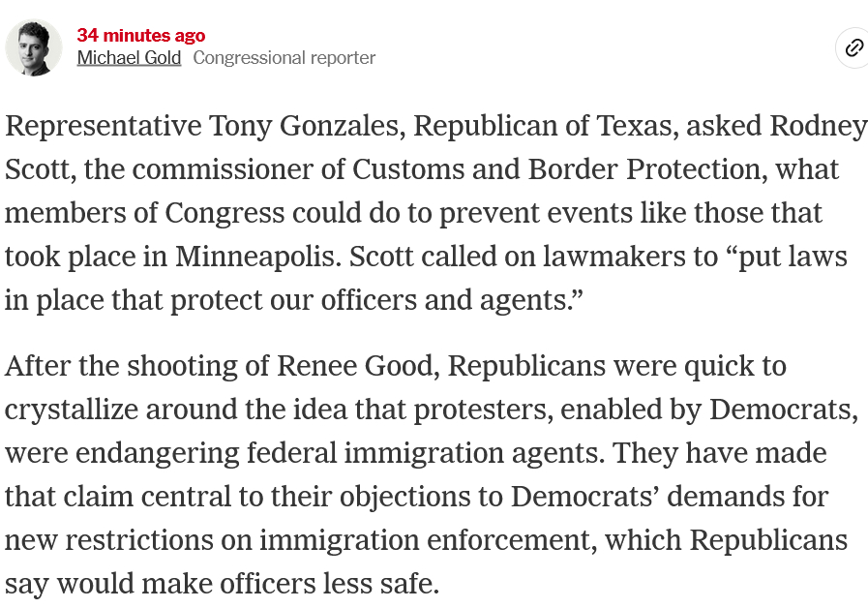Click the copy link chain icon
868x608 pixels.
pos(853,47)
